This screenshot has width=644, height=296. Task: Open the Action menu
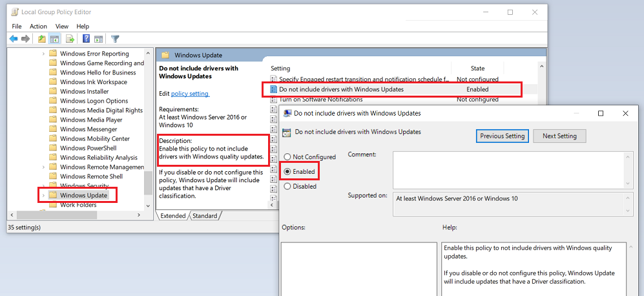38,26
